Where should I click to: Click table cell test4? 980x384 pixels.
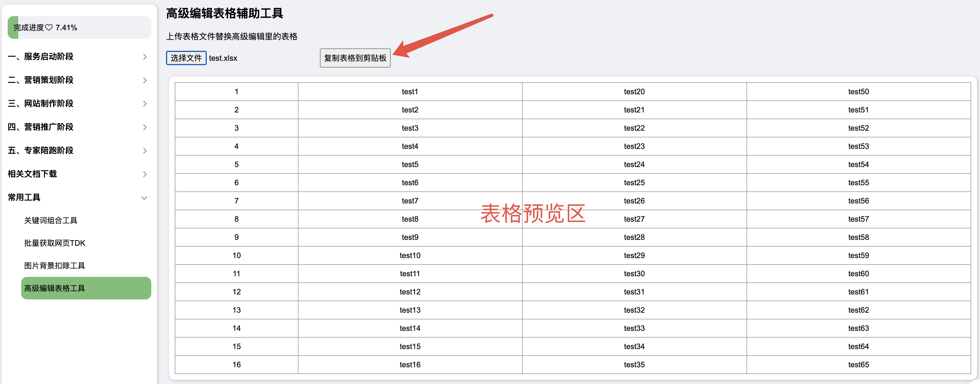[410, 146]
